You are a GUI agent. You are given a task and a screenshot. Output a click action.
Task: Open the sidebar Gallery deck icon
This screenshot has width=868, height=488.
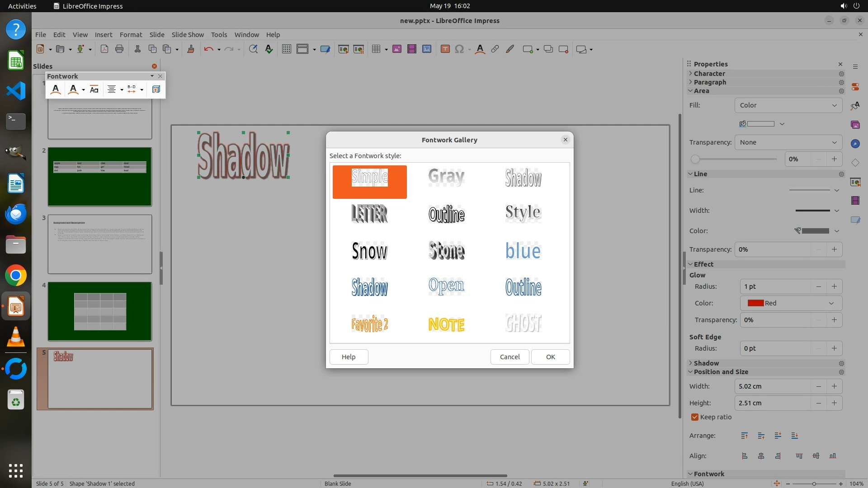point(855,125)
